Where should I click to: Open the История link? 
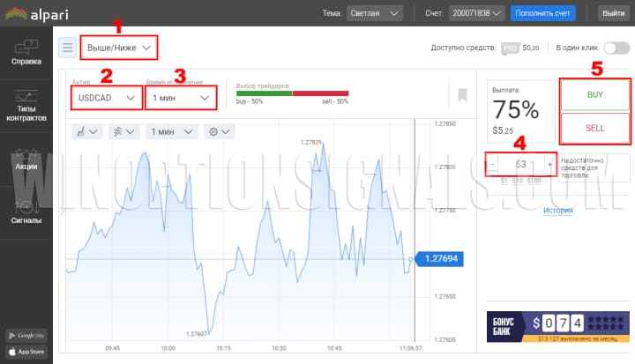click(557, 211)
